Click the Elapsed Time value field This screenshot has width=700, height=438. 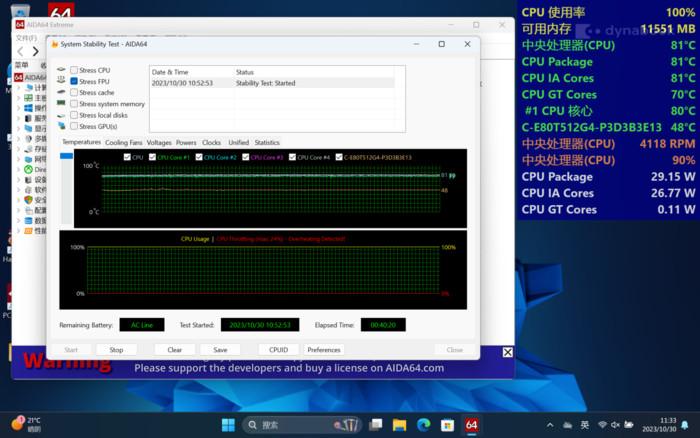click(x=383, y=325)
